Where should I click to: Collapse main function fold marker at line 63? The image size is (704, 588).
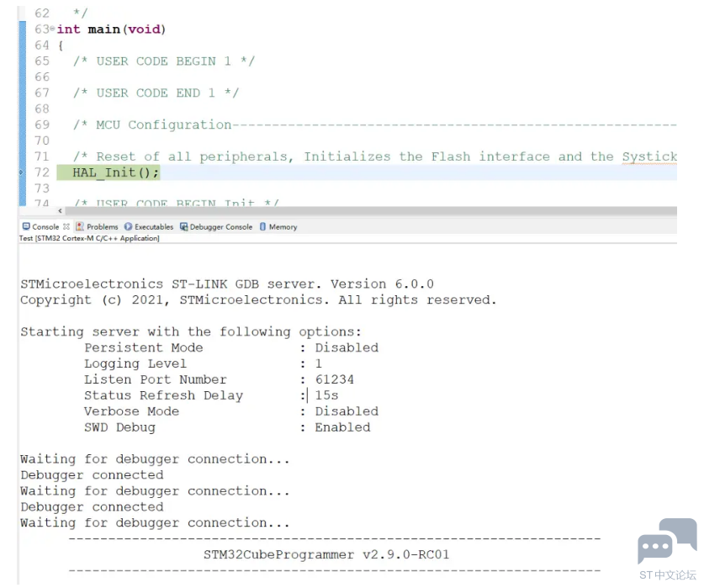(52, 29)
